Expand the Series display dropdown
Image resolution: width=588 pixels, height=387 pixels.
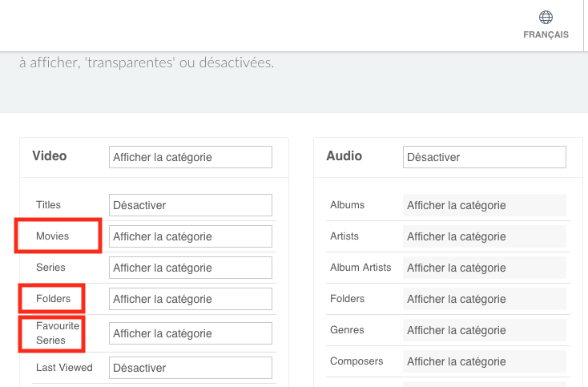tap(191, 268)
